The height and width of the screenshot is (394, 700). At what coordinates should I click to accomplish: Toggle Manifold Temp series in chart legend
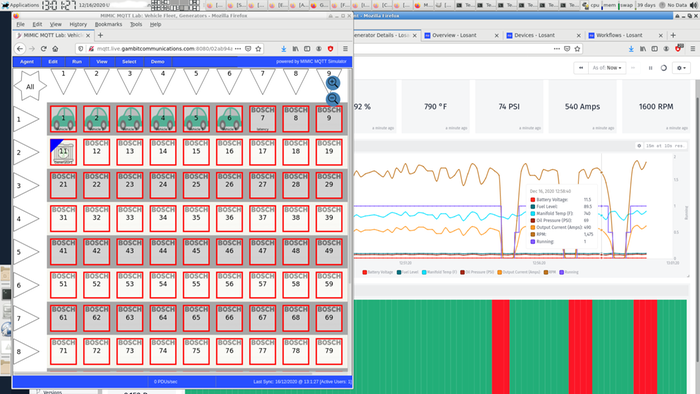point(439,272)
